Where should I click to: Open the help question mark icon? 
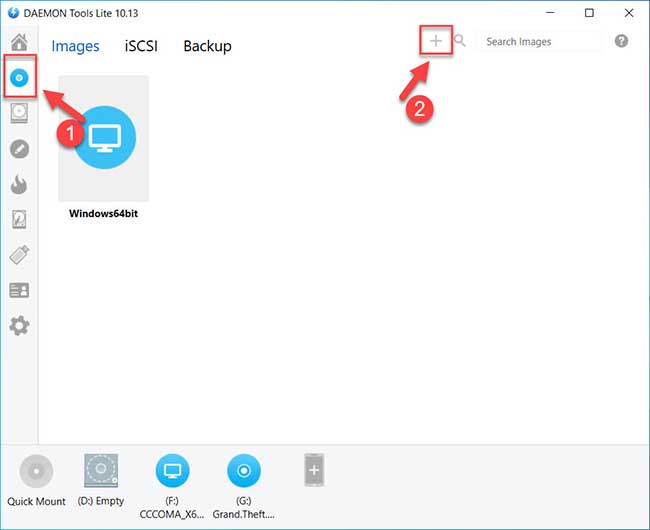click(x=621, y=41)
